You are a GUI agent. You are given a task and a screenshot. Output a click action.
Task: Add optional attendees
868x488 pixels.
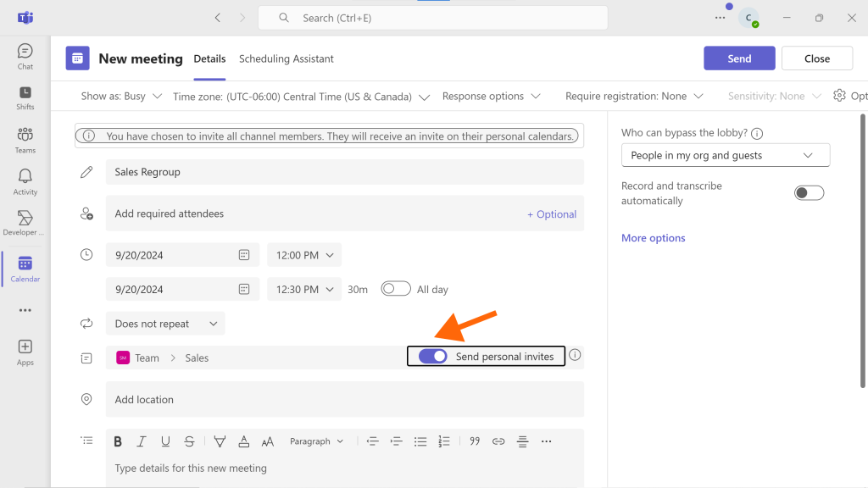(552, 214)
